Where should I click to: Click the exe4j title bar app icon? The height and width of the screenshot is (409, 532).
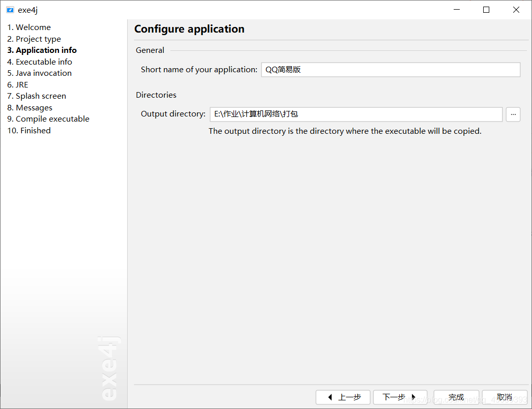(10, 10)
